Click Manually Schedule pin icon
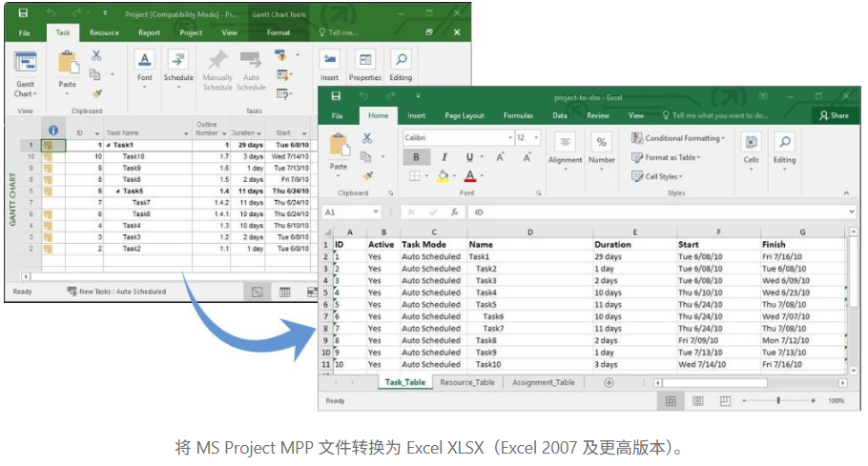The image size is (868, 466). click(217, 60)
